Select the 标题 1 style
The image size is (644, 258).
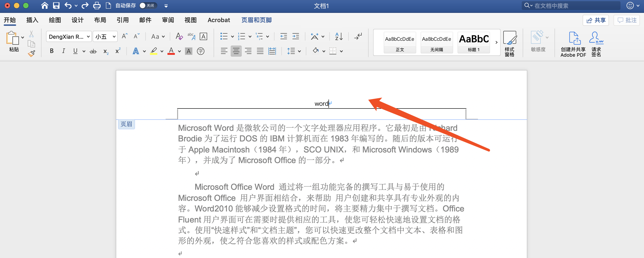pyautogui.click(x=474, y=42)
